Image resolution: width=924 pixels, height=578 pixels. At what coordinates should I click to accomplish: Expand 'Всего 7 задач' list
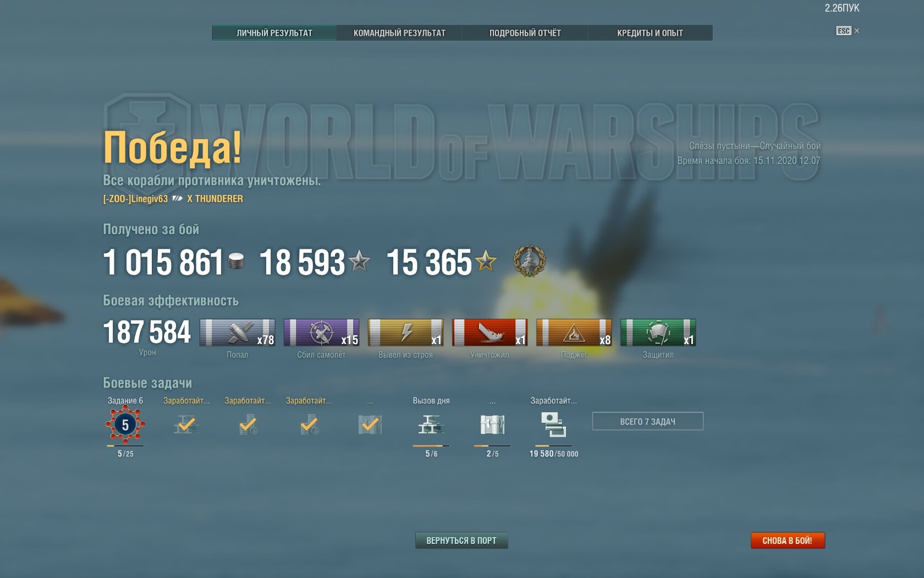(x=647, y=422)
